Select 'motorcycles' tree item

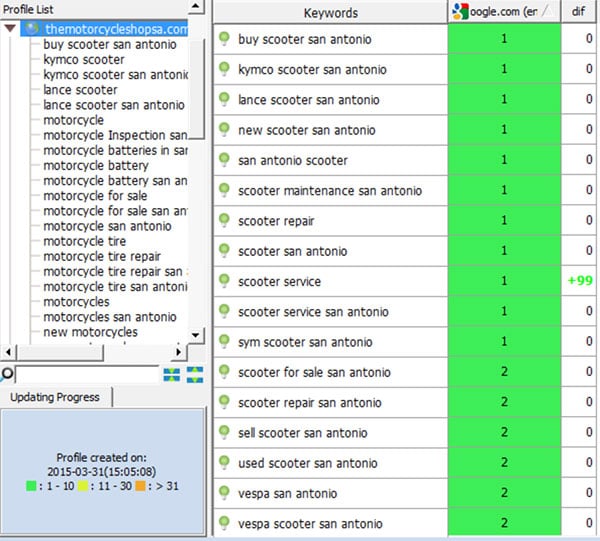(x=76, y=301)
